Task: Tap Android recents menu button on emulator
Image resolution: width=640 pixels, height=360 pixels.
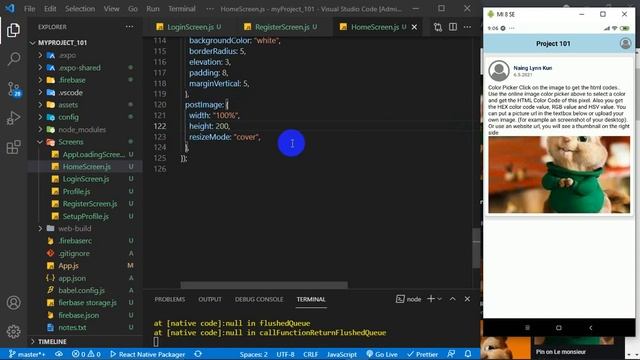Action: (527, 327)
